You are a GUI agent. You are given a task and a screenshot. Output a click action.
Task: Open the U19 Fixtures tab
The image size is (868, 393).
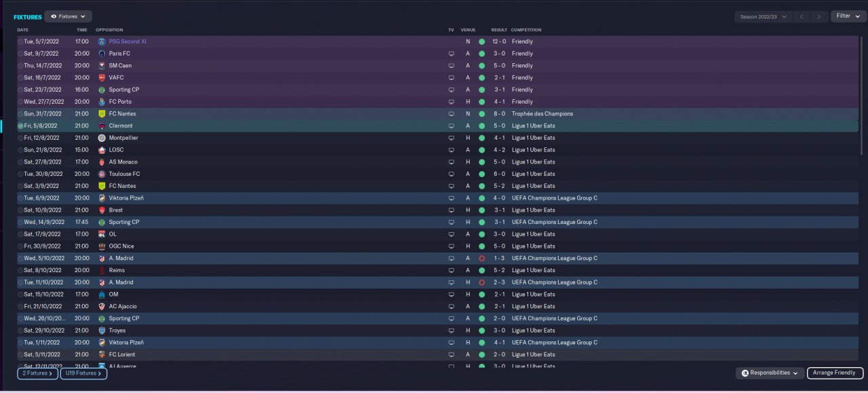(x=83, y=373)
